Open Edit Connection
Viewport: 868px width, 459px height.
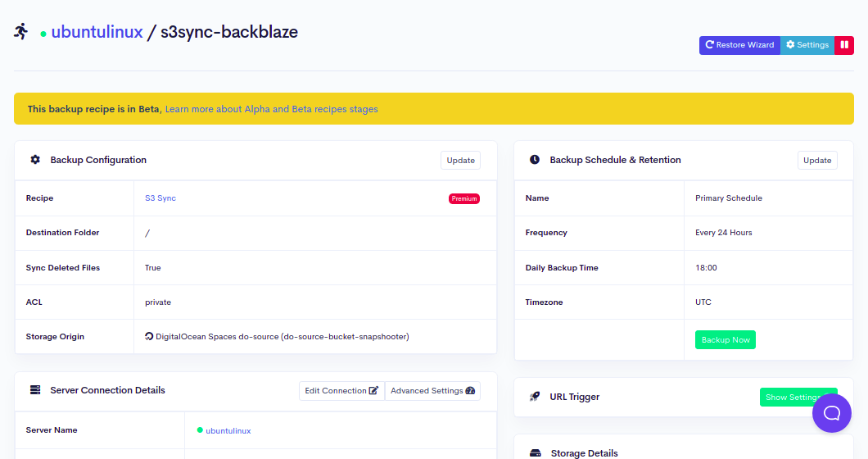tap(341, 391)
